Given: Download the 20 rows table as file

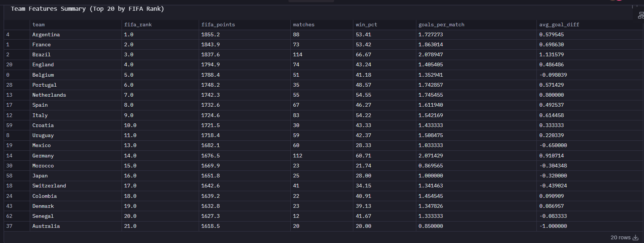Looking at the screenshot, I should click(635, 237).
